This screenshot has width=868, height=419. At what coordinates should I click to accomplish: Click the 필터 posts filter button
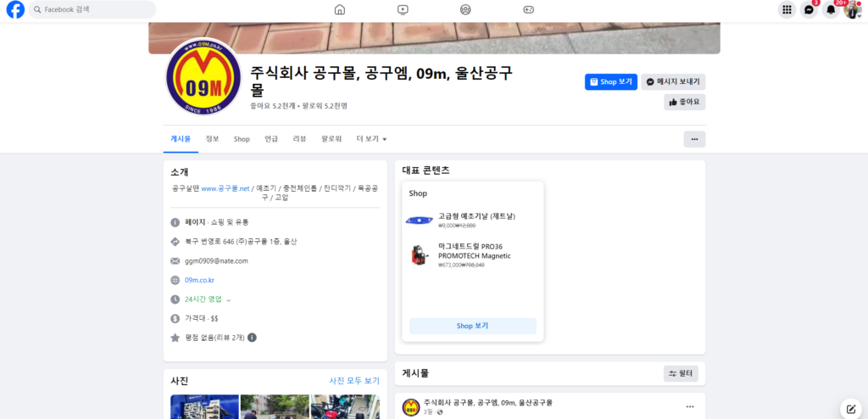tap(681, 373)
